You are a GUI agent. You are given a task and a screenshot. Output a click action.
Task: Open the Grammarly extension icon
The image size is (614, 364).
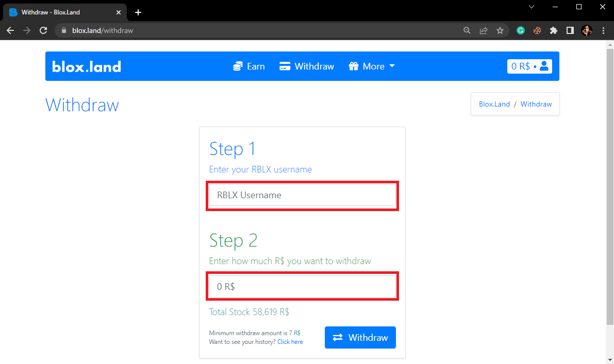click(520, 30)
